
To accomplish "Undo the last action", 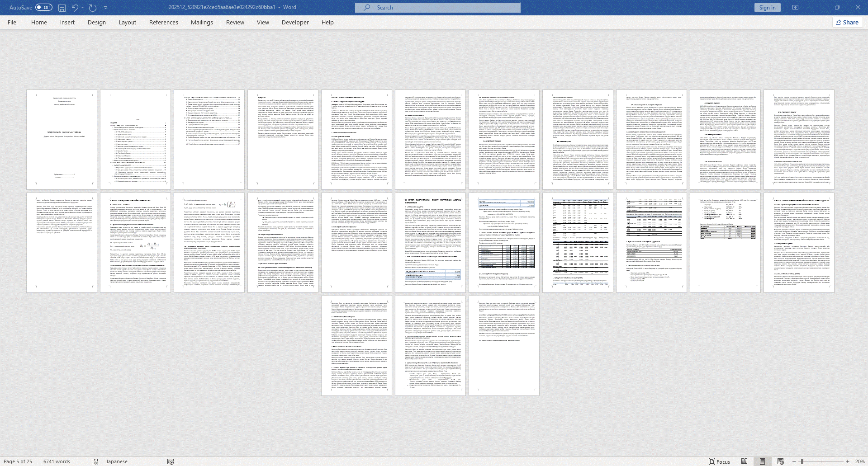I will (75, 8).
